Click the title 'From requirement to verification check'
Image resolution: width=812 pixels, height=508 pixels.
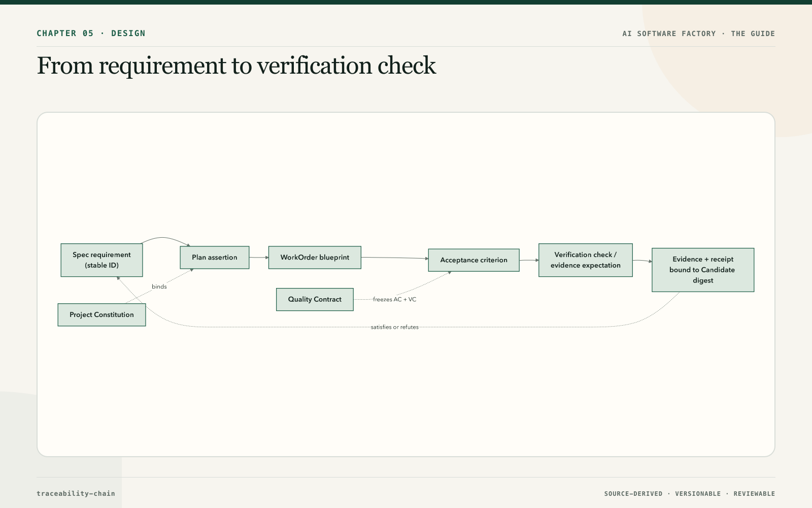click(236, 66)
